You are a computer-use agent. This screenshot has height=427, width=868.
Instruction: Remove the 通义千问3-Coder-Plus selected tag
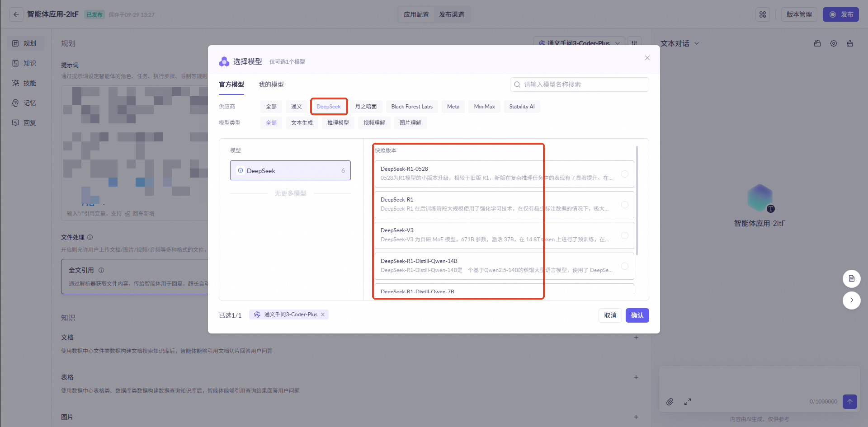click(323, 314)
